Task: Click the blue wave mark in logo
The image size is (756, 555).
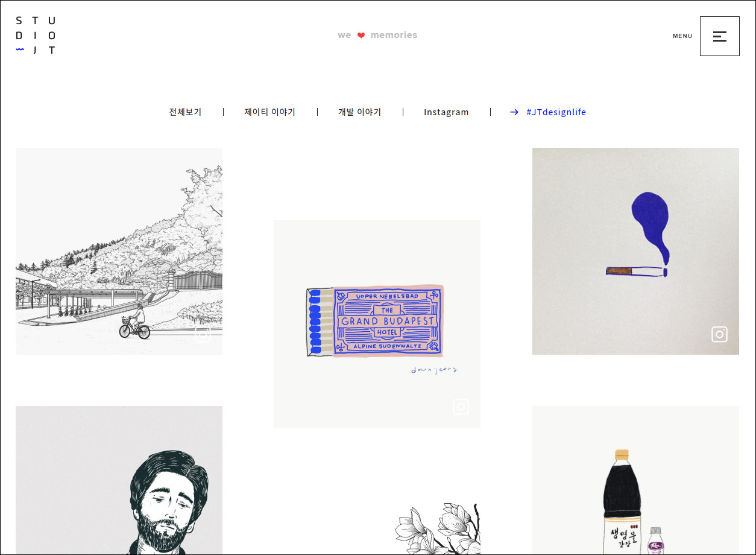Action: [20, 50]
